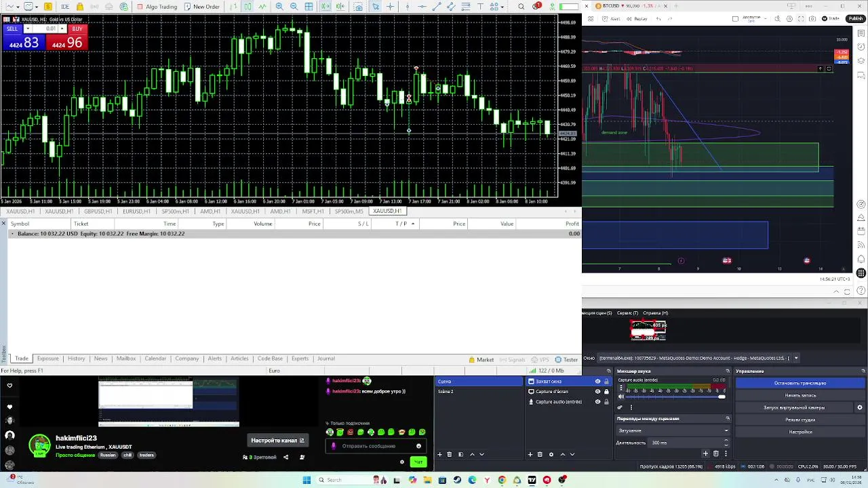The height and width of the screenshot is (488, 868).
Task: Select the crosshair tool
Action: (390, 7)
